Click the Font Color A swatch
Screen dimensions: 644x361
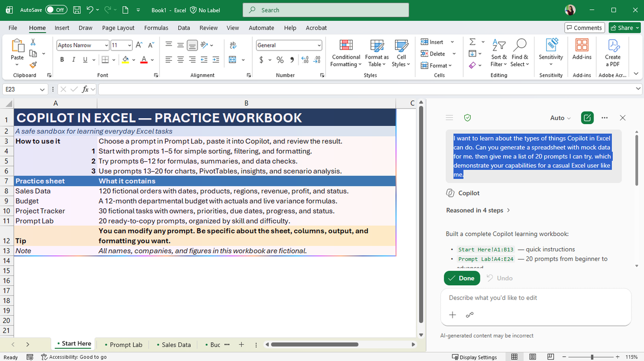pos(144,60)
